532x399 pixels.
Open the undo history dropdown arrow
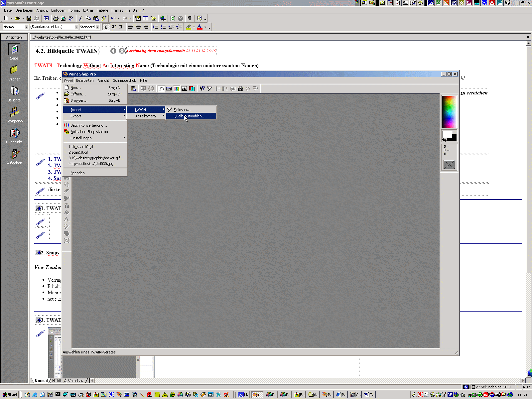pos(119,18)
